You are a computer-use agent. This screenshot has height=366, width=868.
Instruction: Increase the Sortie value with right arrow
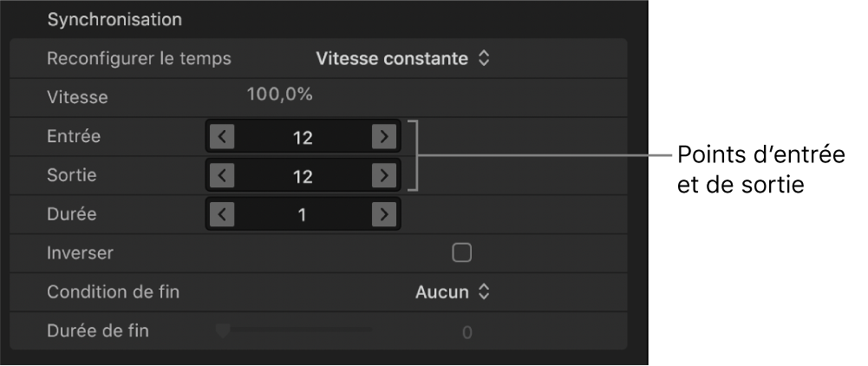pyautogui.click(x=383, y=175)
